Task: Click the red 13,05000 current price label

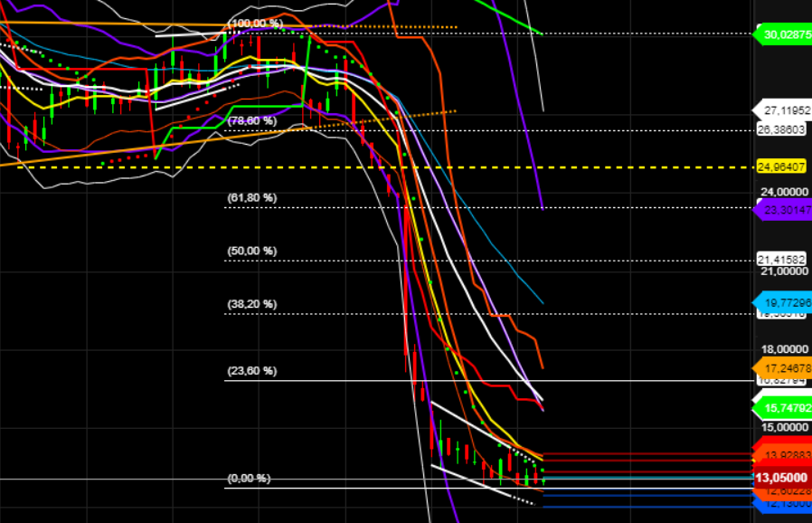Action: 781,478
